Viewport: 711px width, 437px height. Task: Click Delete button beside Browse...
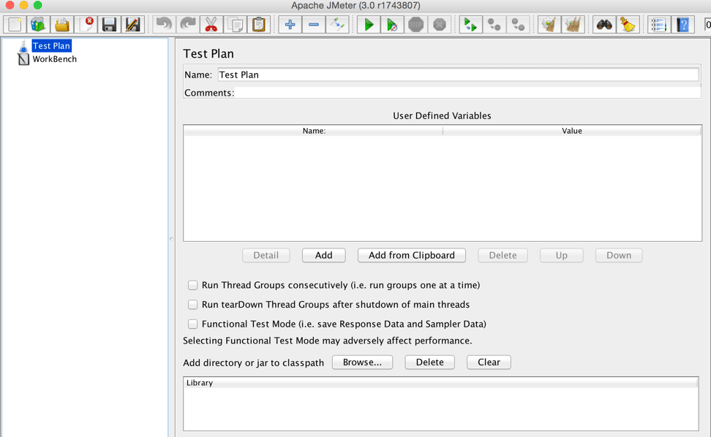[x=430, y=362]
